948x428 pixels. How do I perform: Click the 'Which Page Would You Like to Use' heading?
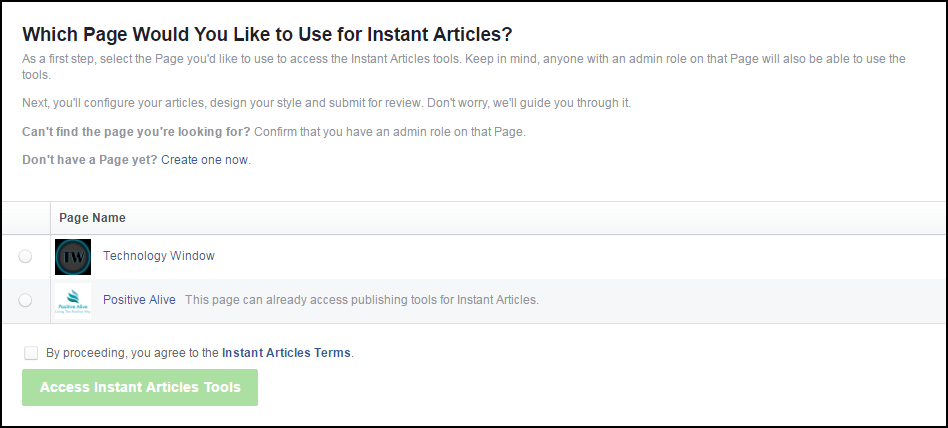click(x=267, y=34)
